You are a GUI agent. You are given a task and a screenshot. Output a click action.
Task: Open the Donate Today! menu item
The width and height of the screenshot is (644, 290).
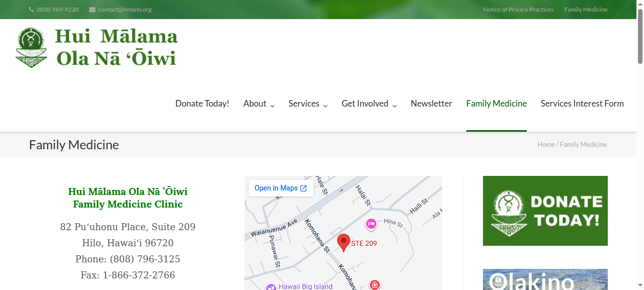pos(202,104)
